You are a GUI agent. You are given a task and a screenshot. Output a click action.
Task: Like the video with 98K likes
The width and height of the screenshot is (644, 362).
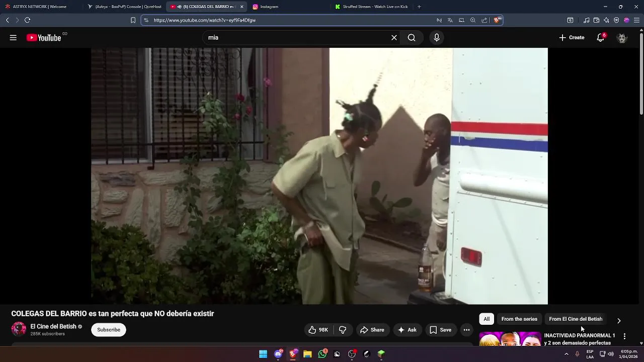[318, 330]
